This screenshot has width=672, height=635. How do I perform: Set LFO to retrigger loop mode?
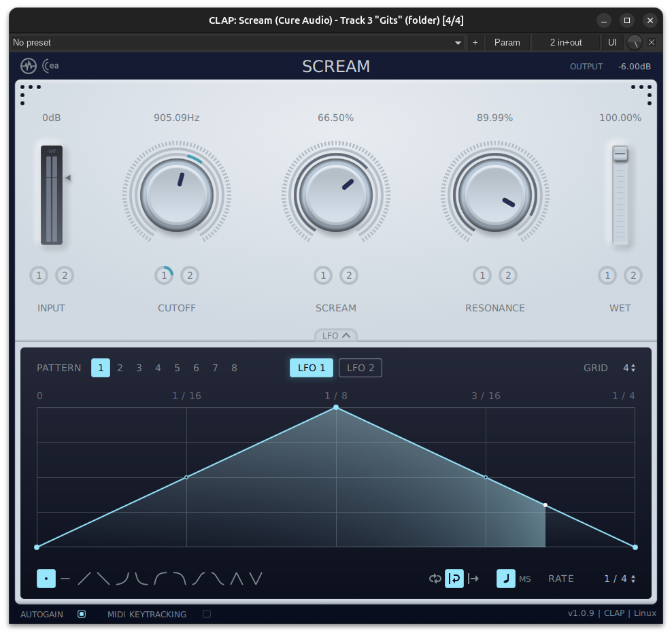pos(454,579)
